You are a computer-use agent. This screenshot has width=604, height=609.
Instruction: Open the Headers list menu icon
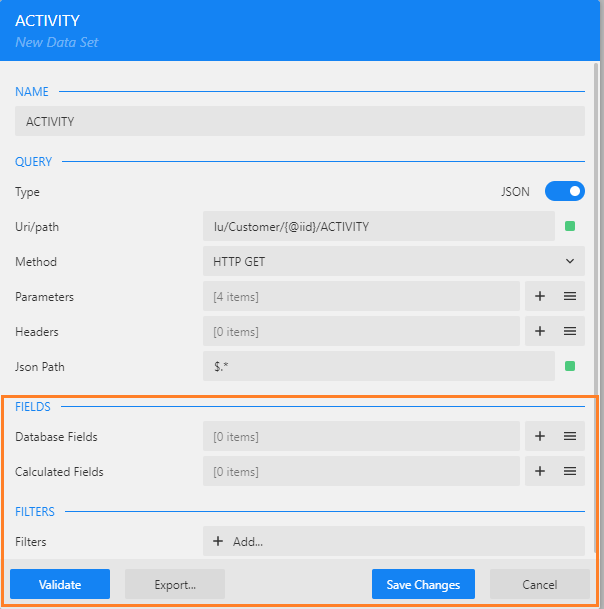point(570,331)
